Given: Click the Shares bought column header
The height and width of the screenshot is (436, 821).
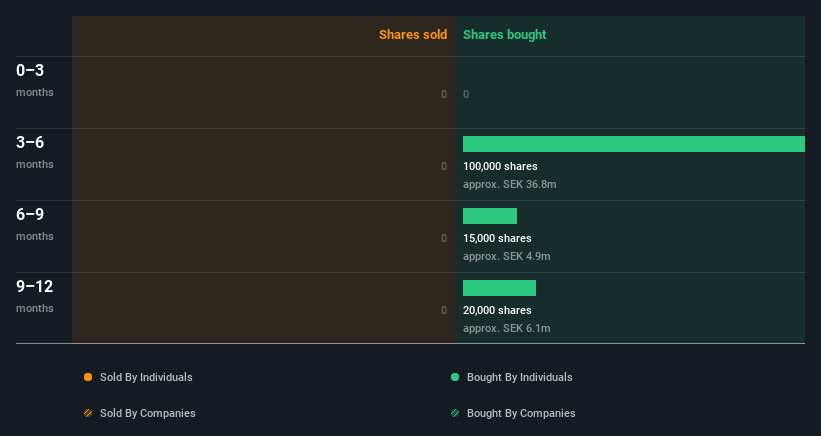Looking at the screenshot, I should coord(504,35).
